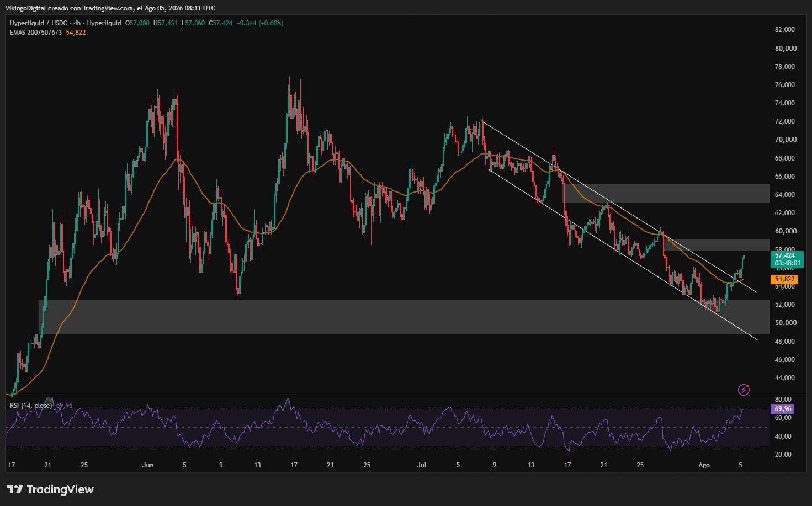The image size is (812, 506).
Task: Select the Hyperliquid / USDC symbol legend title
Action: [66, 23]
